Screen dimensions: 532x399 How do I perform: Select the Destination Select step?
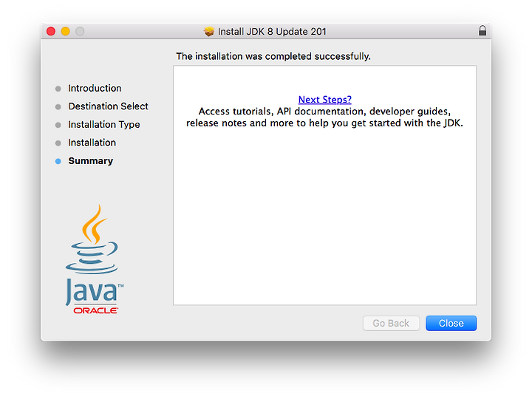pyautogui.click(x=108, y=106)
